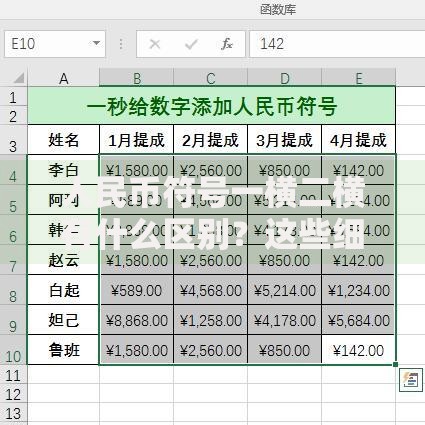425x425 pixels.
Task: Select row 11 header
Action: point(13,374)
